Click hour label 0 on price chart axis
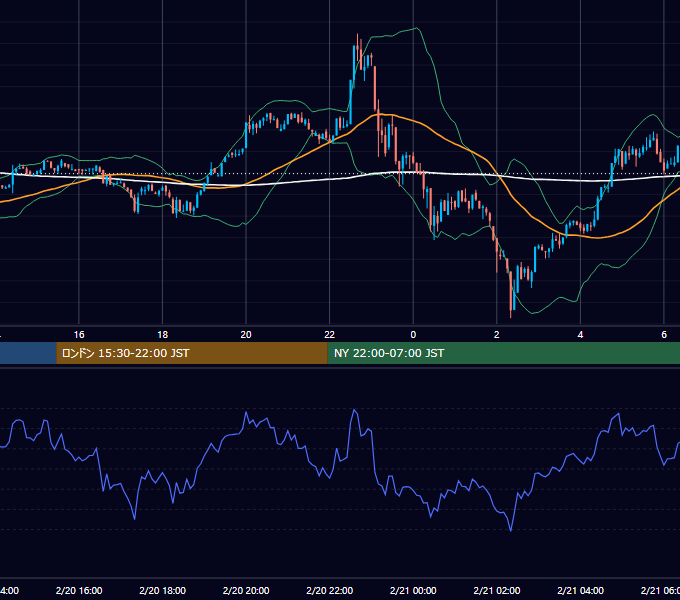Viewport: 680px width, 600px height. point(413,335)
